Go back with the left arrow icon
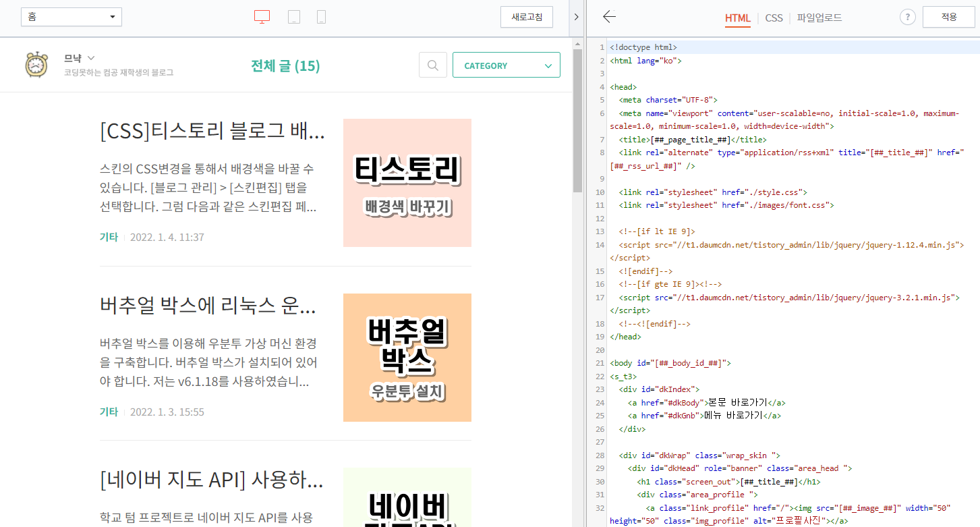Viewport: 980px width, 527px height. click(609, 17)
